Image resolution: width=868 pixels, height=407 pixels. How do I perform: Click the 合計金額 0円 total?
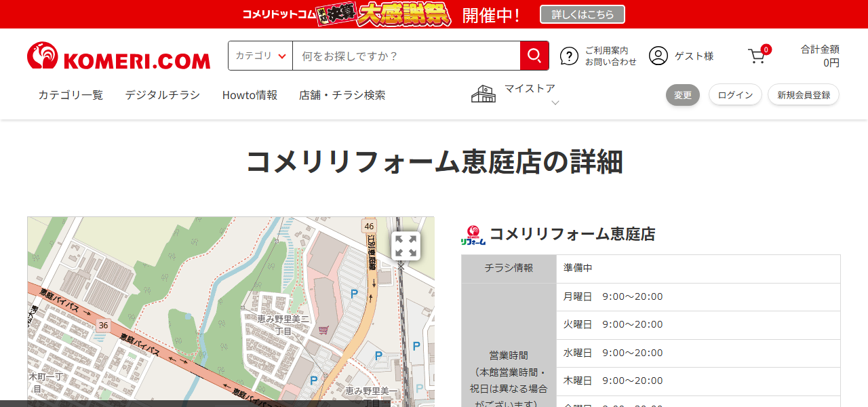[x=819, y=56]
